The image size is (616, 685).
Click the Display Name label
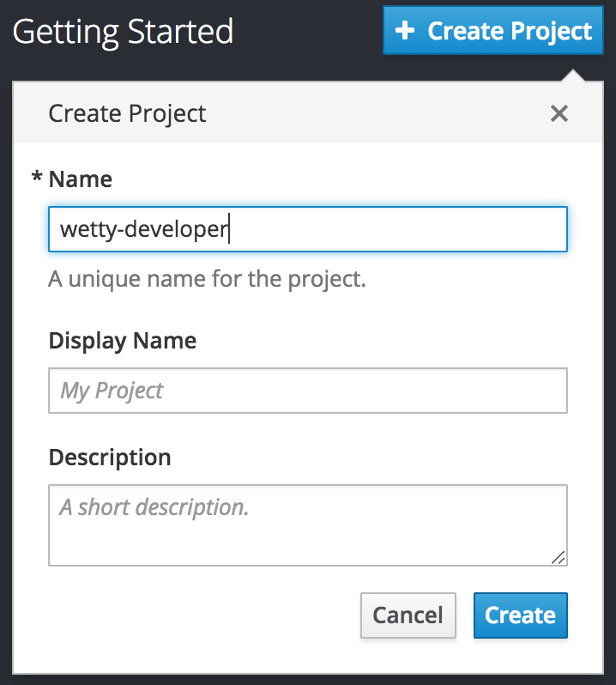pyautogui.click(x=123, y=341)
